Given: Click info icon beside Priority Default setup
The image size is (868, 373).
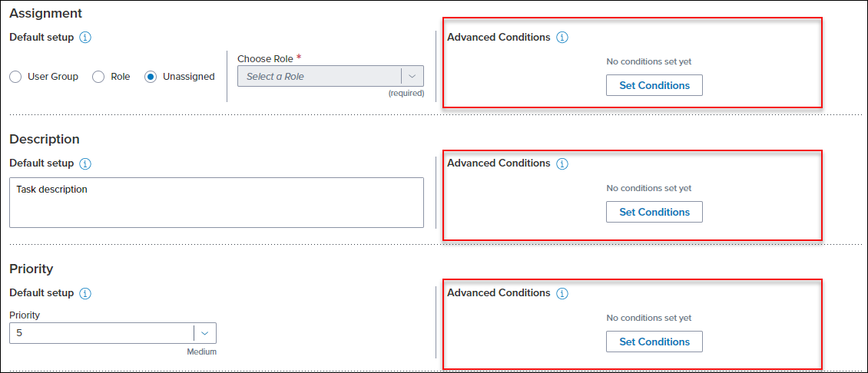Looking at the screenshot, I should 85,293.
